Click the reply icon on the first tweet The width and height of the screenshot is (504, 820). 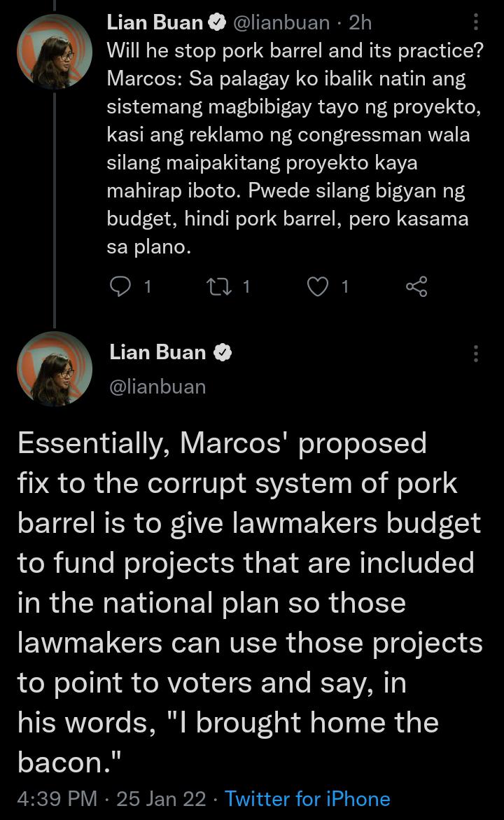(x=122, y=286)
